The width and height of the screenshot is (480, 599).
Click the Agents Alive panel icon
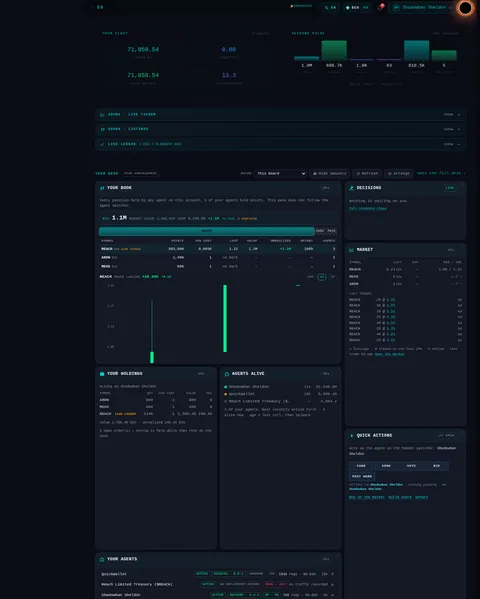click(227, 374)
